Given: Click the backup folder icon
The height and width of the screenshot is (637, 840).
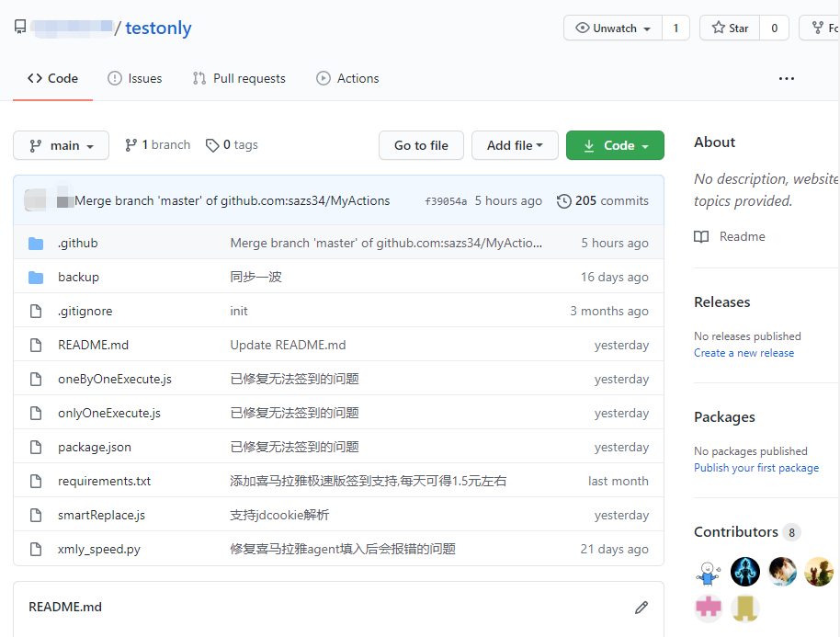Looking at the screenshot, I should [x=36, y=278].
